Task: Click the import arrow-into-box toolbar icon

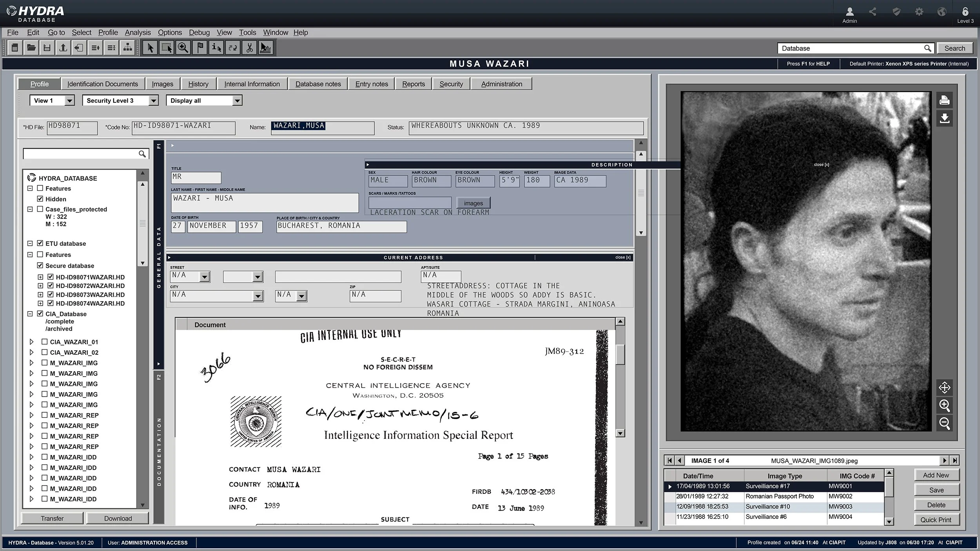Action: tap(79, 48)
